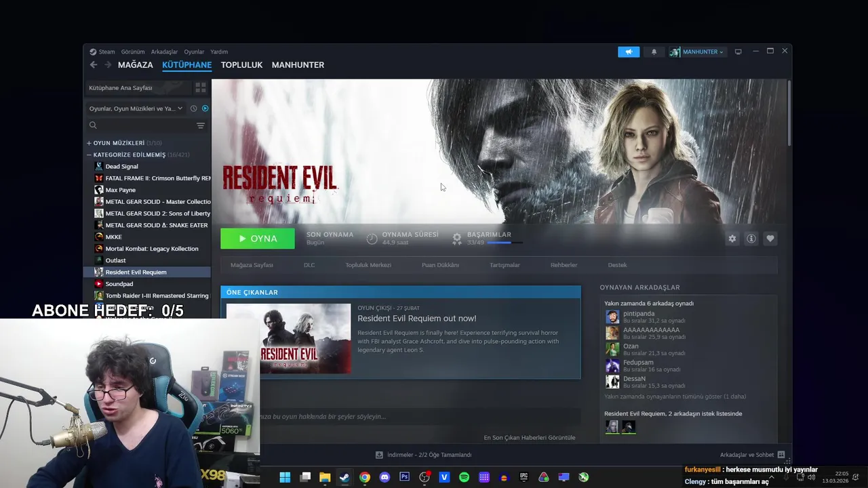Open Epic Games Launcher from taskbar
The width and height of the screenshot is (868, 488).
524,477
